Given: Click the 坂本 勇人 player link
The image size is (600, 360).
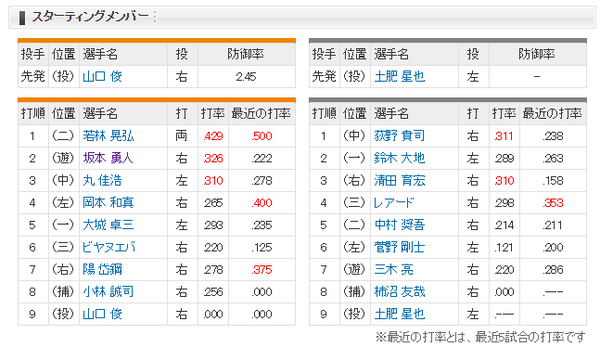Looking at the screenshot, I should coord(108,158).
